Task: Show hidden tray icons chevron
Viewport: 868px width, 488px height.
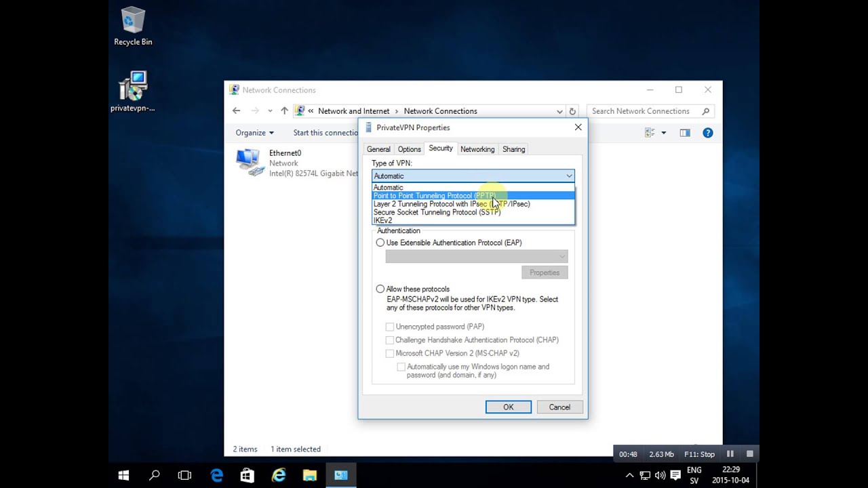Action: click(x=629, y=476)
